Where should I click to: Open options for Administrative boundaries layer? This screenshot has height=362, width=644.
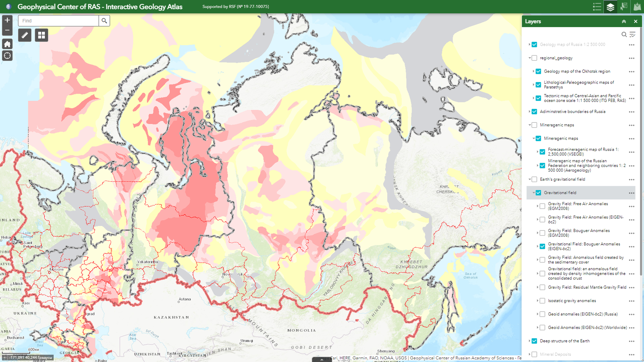click(631, 112)
